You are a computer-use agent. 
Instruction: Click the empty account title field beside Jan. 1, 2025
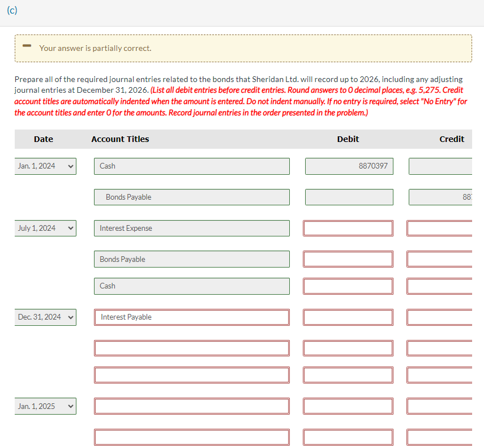pyautogui.click(x=192, y=406)
